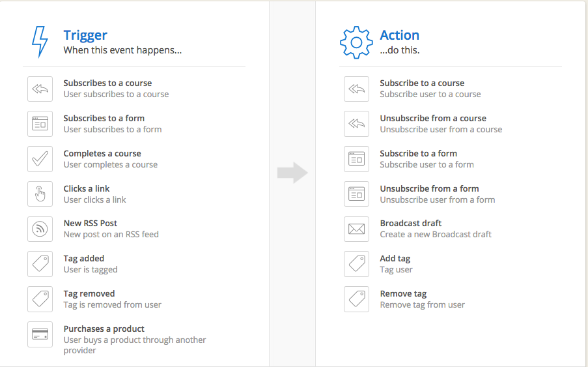This screenshot has height=367, width=588.
Task: Choose the Purchases a product card icon
Action: (40, 334)
